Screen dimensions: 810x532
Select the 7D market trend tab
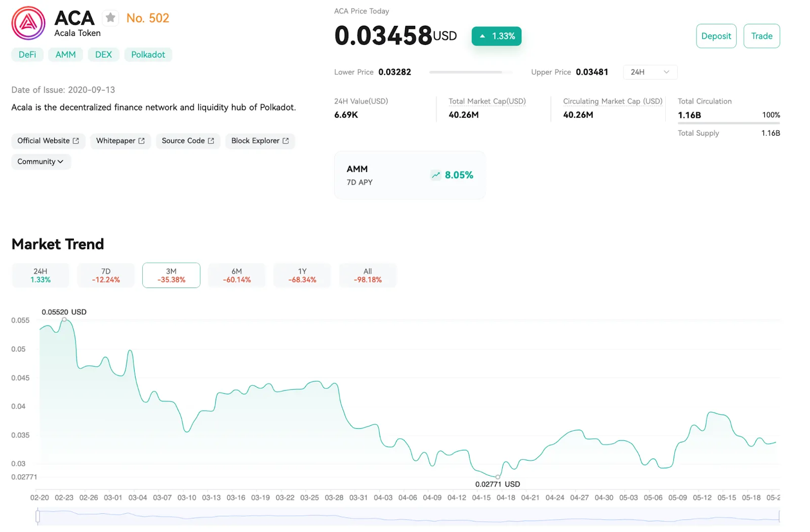(x=106, y=275)
